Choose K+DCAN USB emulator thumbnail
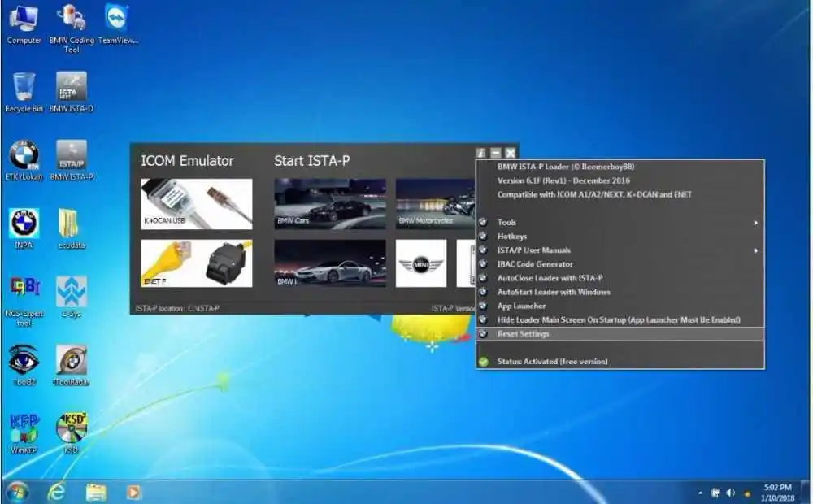 (197, 204)
